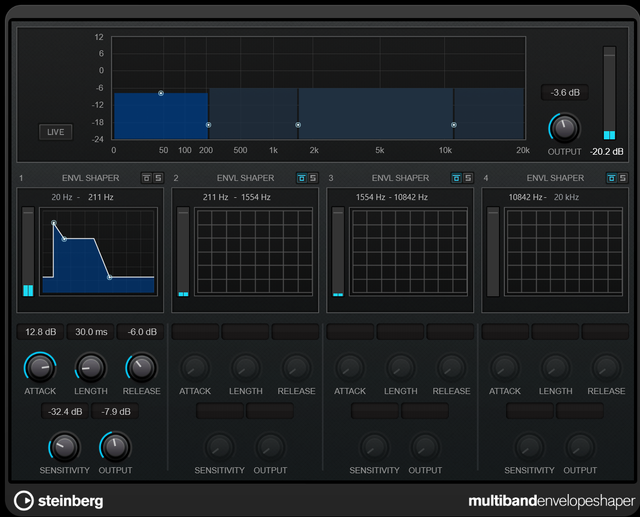Click band 2 RELEASE knob
Screen dimensions: 640x517
296,367
